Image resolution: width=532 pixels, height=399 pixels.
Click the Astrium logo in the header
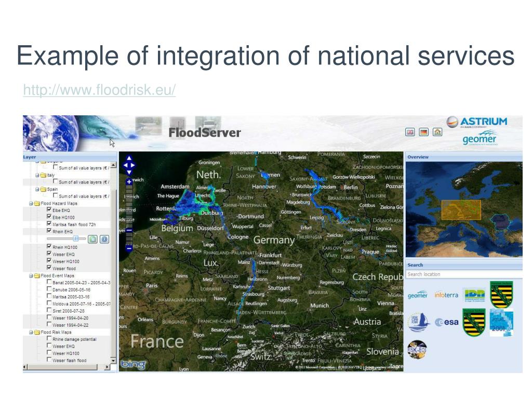pyautogui.click(x=477, y=122)
